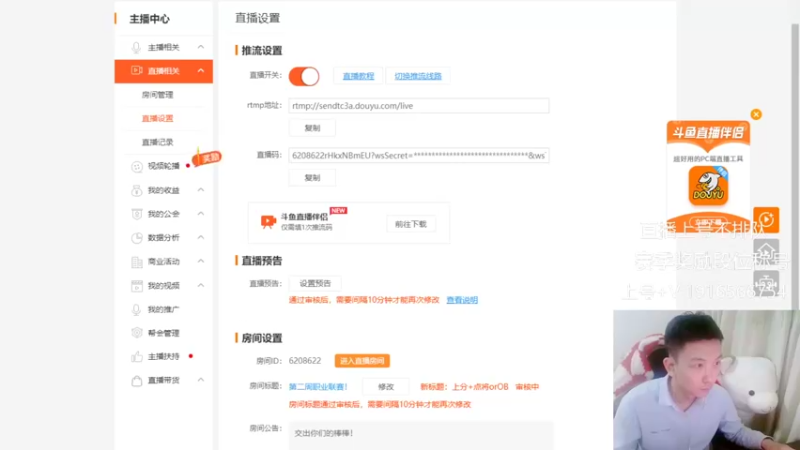Click the film reel icon beside 视频轮播
Viewport: 800px width, 450px height.
[x=137, y=166]
